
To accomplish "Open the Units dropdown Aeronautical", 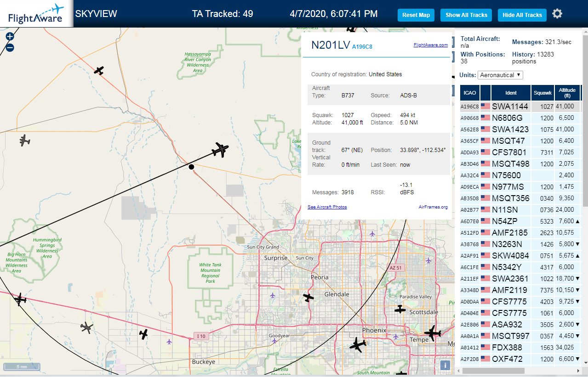I will (500, 75).
